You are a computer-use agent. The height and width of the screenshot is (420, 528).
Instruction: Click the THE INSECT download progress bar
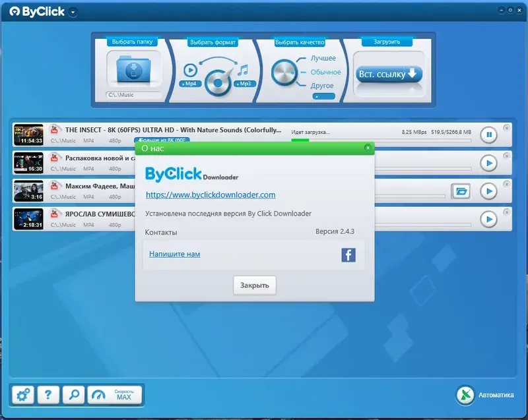(381, 140)
